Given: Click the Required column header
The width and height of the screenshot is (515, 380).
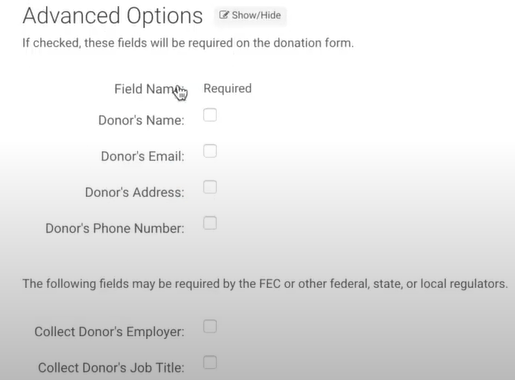Looking at the screenshot, I should click(228, 88).
